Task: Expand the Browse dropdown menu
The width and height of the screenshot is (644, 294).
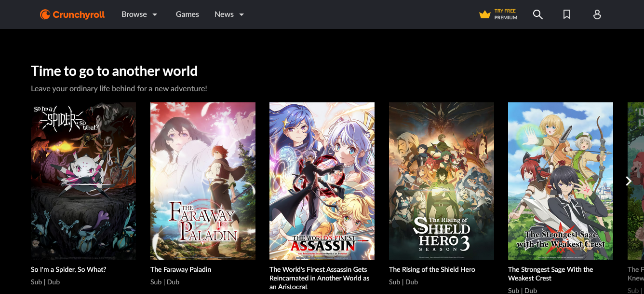Action: coord(140,14)
